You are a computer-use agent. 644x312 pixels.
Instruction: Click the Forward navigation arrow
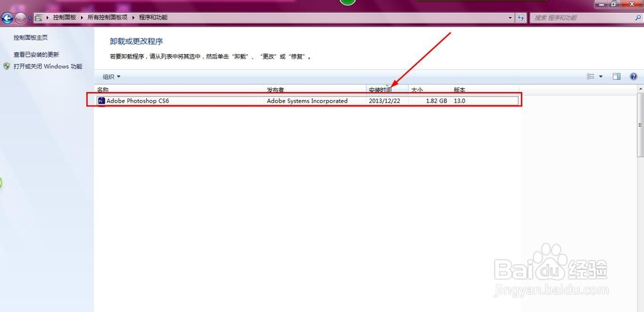21,18
